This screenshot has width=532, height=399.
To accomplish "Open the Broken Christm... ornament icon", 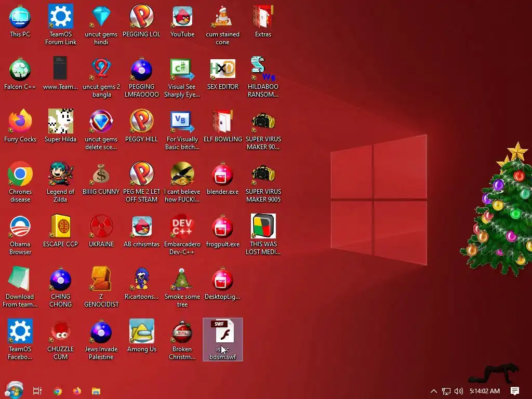I will coord(182,340).
